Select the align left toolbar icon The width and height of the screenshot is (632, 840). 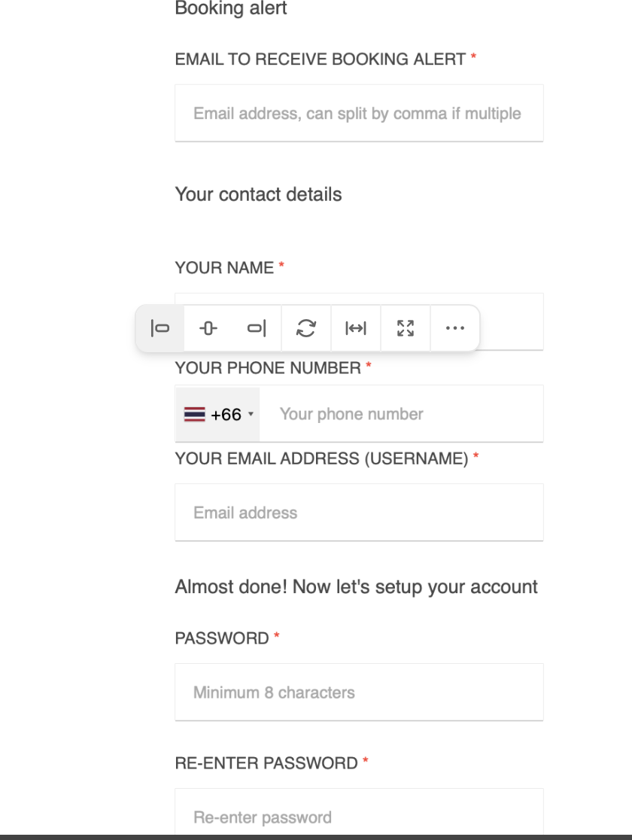(x=160, y=328)
